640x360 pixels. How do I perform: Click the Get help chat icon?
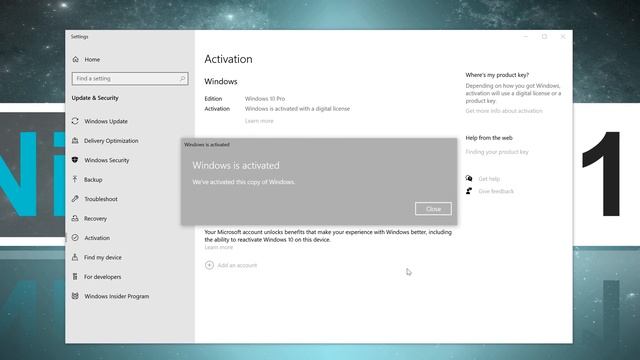[x=469, y=178]
